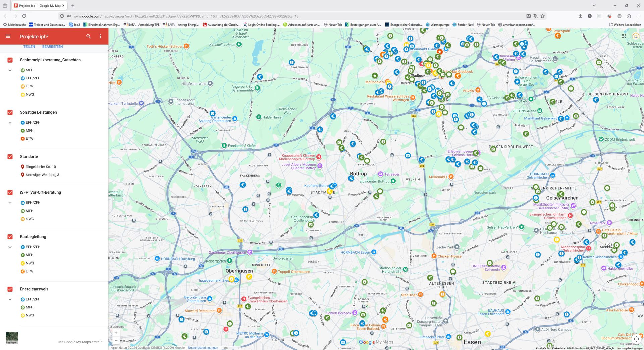Click the search magnifier in the red header

pyautogui.click(x=89, y=36)
